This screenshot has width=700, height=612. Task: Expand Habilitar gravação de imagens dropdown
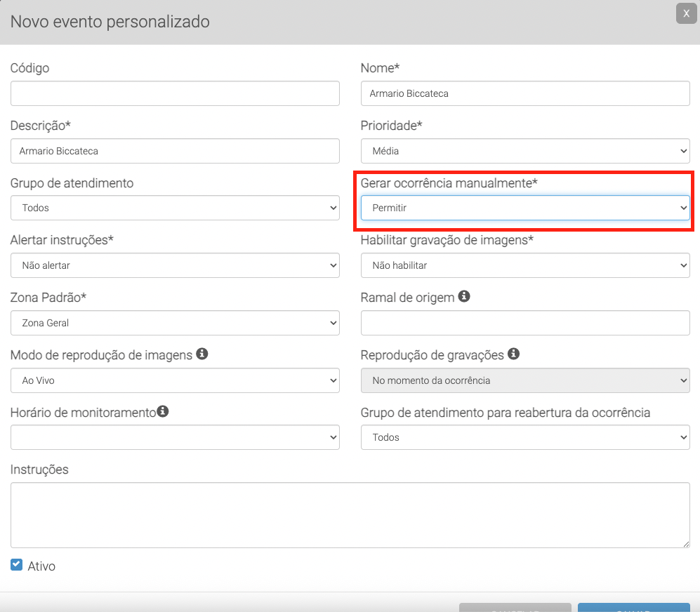524,265
